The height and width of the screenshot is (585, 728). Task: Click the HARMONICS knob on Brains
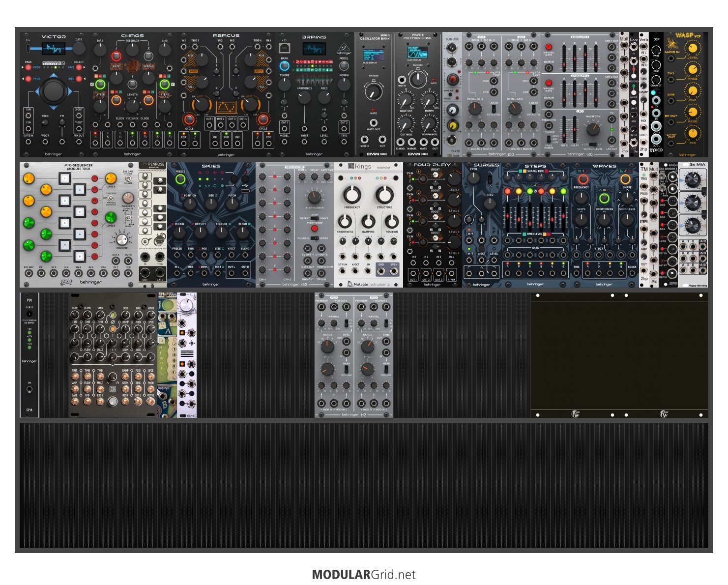click(x=305, y=97)
